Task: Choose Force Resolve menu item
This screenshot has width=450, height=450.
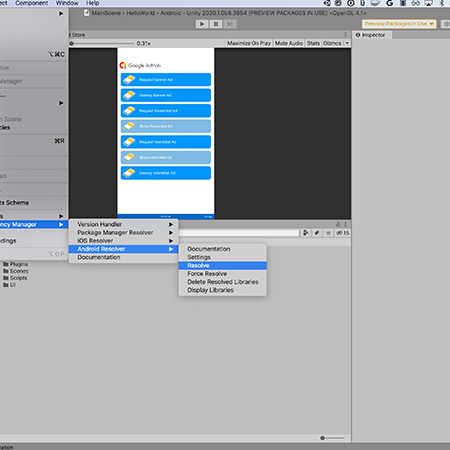Action: (x=222, y=274)
